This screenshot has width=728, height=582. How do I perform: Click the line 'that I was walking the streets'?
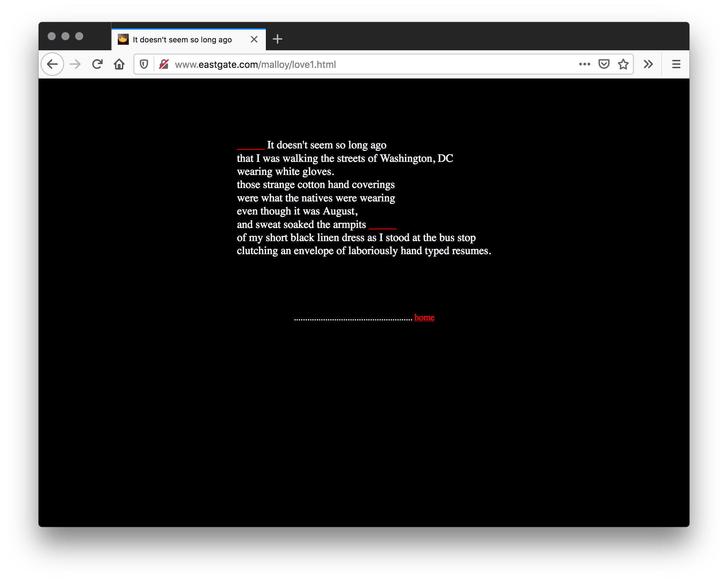345,158
